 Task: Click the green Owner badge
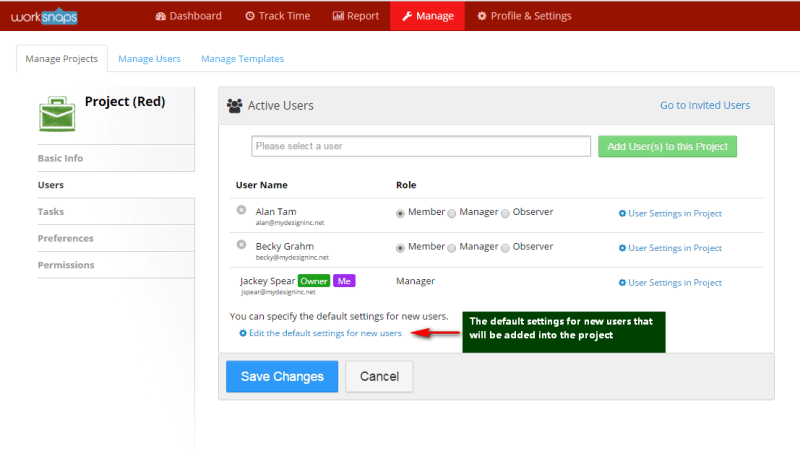coord(314,281)
